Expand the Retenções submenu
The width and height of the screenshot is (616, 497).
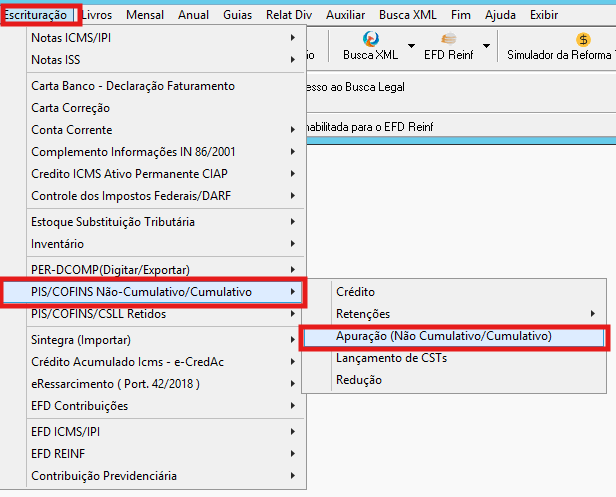point(454,314)
